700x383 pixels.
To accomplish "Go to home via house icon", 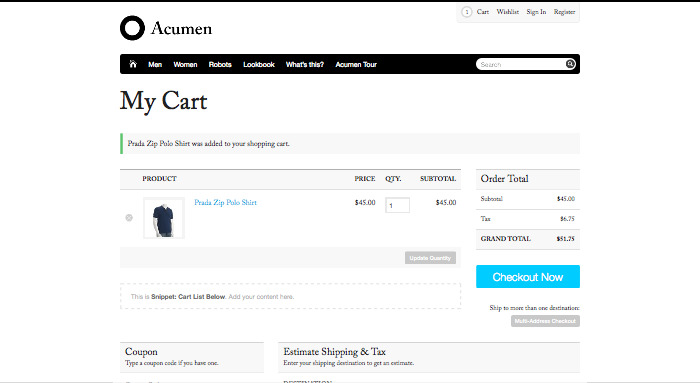I will tap(133, 64).
